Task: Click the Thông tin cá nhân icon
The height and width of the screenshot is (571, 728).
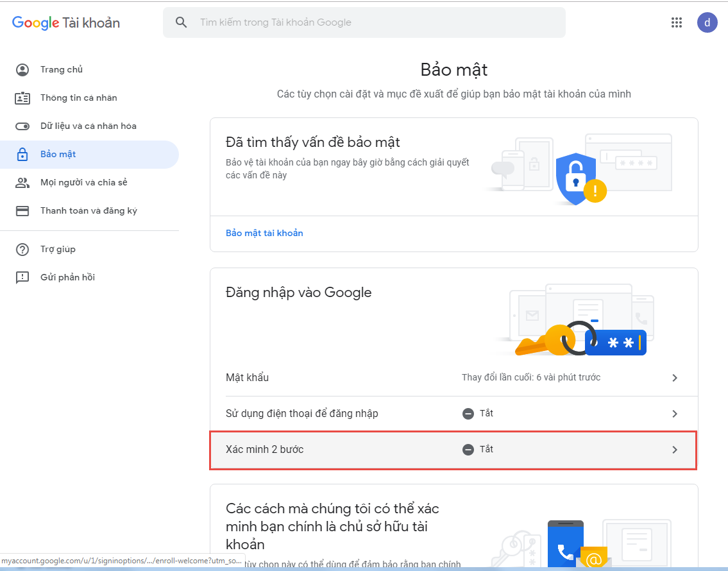Action: (22, 98)
